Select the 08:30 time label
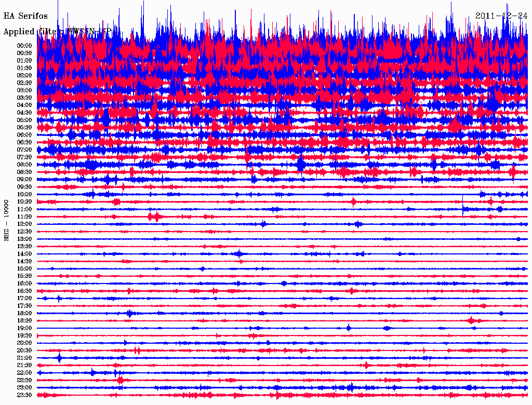The image size is (532, 405). [x=24, y=172]
